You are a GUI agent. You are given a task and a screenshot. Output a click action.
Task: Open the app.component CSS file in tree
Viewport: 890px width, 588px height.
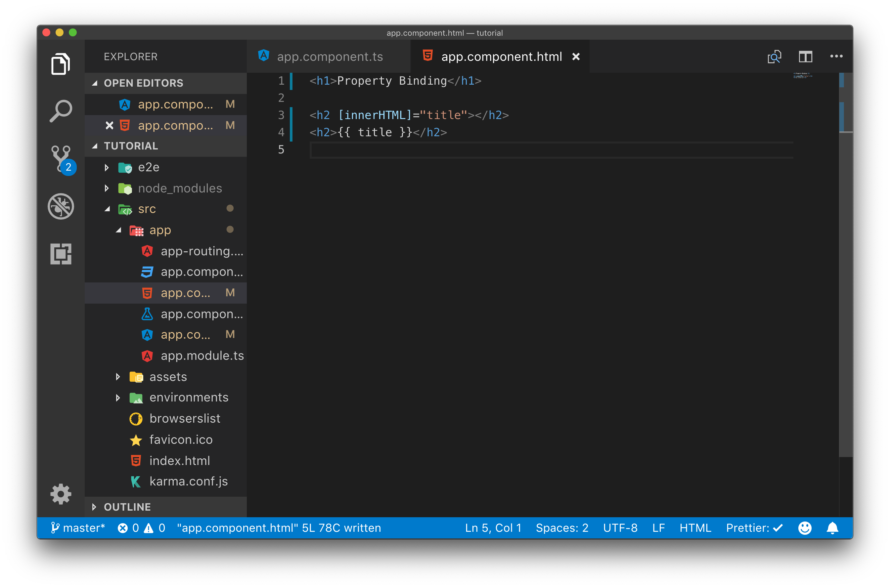165,272
